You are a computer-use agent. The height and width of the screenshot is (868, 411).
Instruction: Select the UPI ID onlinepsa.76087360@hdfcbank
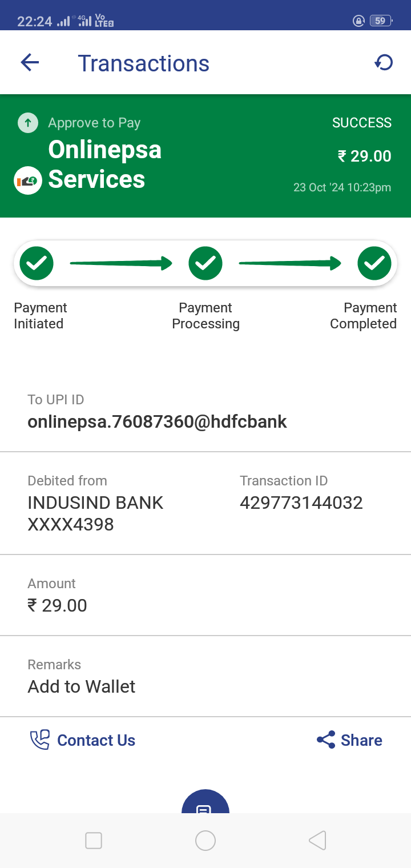click(x=158, y=422)
